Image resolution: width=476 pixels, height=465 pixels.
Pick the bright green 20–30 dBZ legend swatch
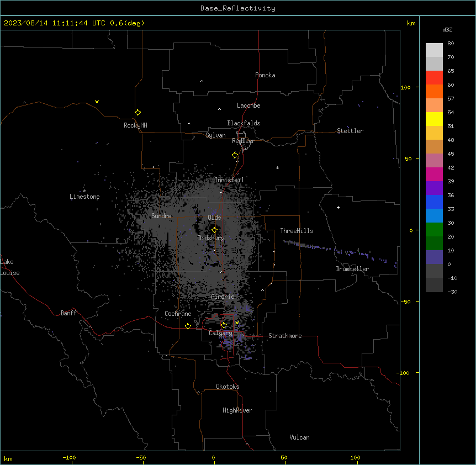(434, 230)
